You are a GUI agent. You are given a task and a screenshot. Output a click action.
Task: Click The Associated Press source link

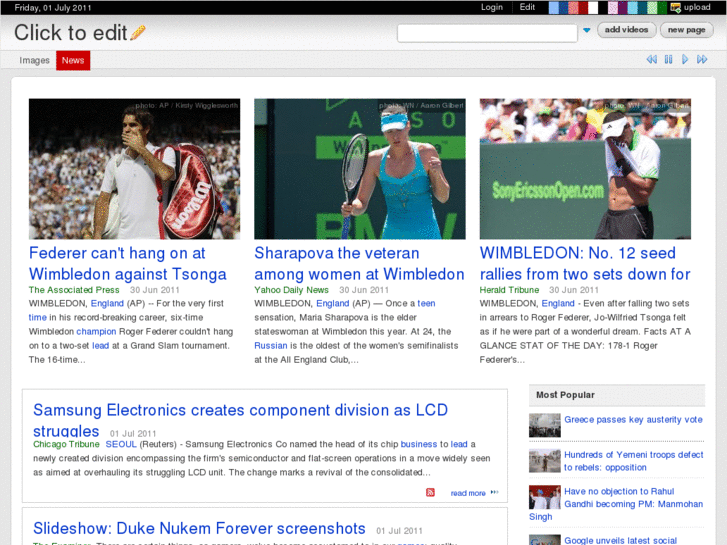click(x=74, y=290)
